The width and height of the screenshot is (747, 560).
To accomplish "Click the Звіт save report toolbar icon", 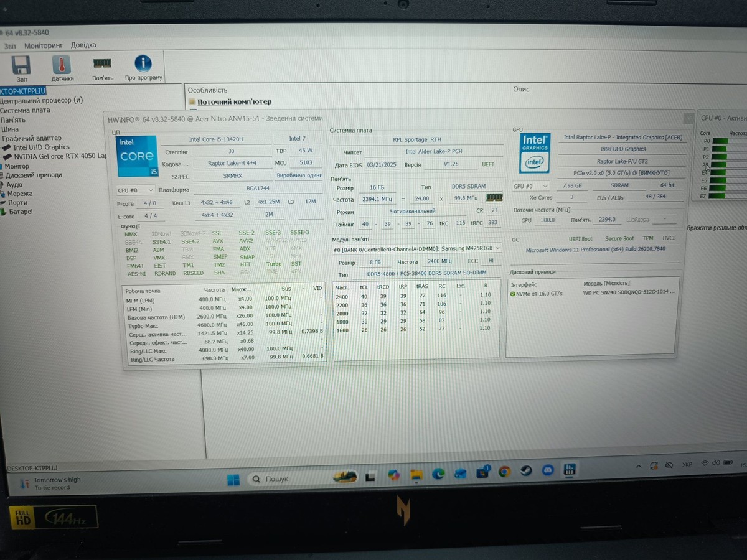I will 21,66.
